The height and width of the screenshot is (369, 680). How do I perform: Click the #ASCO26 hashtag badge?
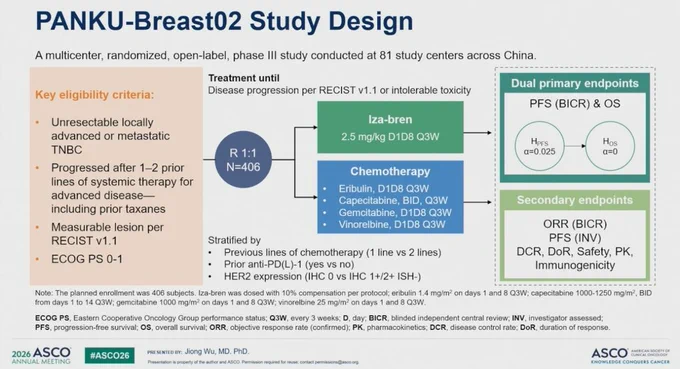[109, 356]
